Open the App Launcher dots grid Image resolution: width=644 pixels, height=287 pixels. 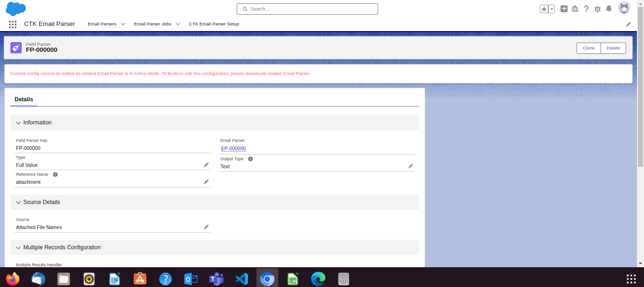tap(13, 24)
